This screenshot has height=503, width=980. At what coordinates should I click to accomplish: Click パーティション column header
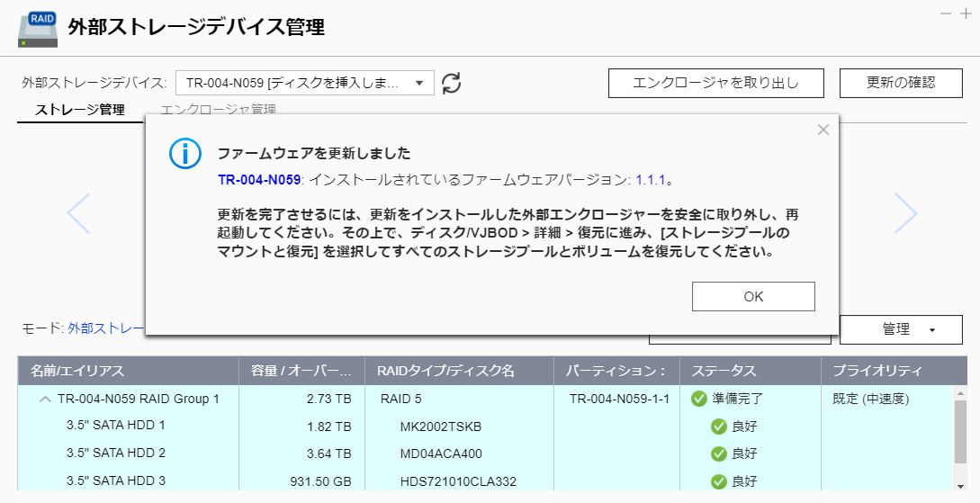click(x=616, y=371)
